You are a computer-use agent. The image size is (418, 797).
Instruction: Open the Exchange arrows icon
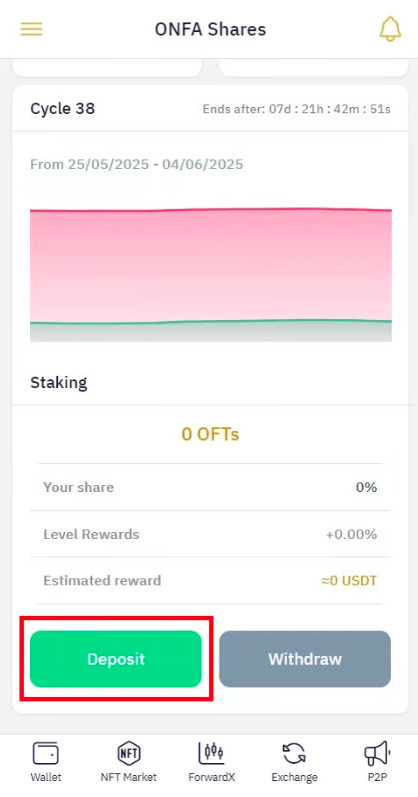294,753
